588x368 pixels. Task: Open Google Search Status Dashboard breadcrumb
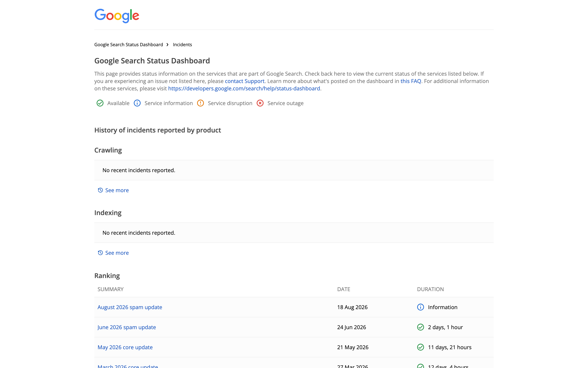click(129, 45)
